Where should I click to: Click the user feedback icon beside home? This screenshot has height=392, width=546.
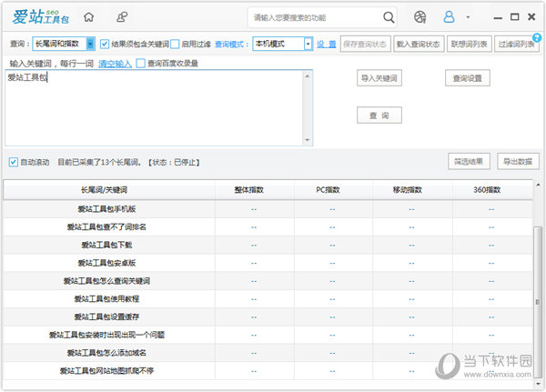click(122, 16)
